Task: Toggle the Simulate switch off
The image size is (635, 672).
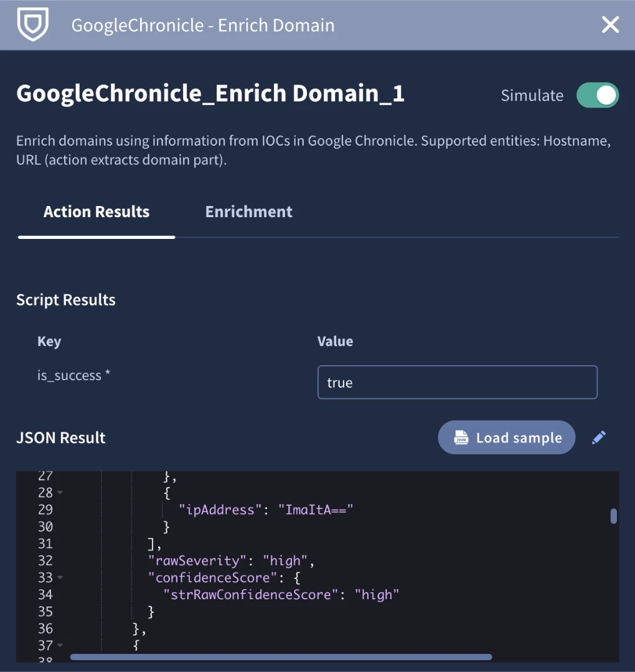Action: point(597,95)
